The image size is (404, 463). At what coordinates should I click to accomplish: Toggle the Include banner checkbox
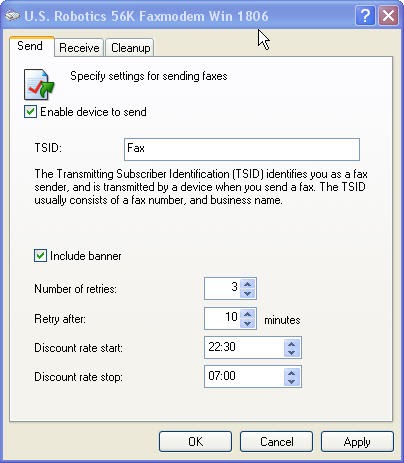(x=40, y=256)
